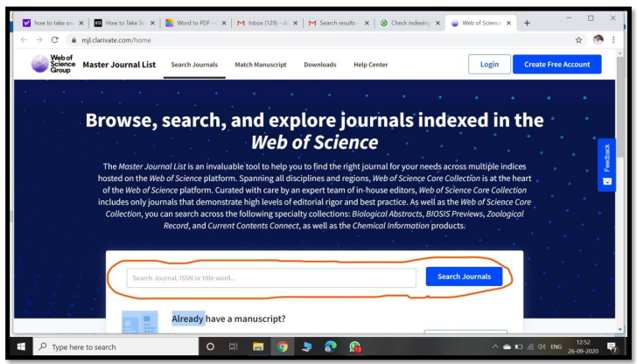Image resolution: width=637 pixels, height=364 pixels.
Task: Go to Help Center
Action: coord(372,65)
